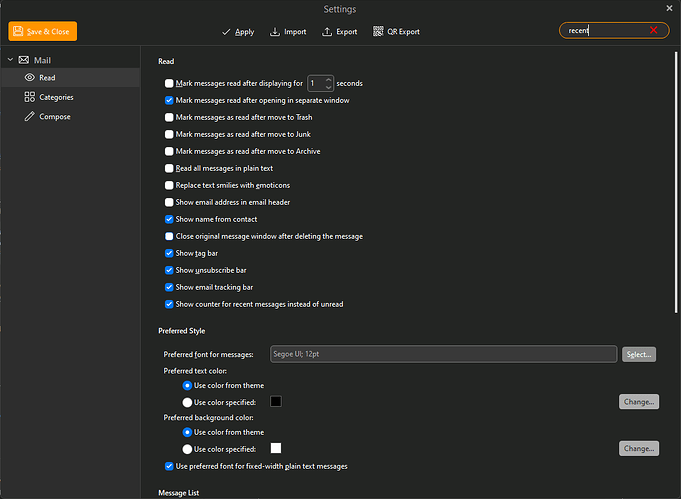Click the Compose pencil icon

[30, 116]
